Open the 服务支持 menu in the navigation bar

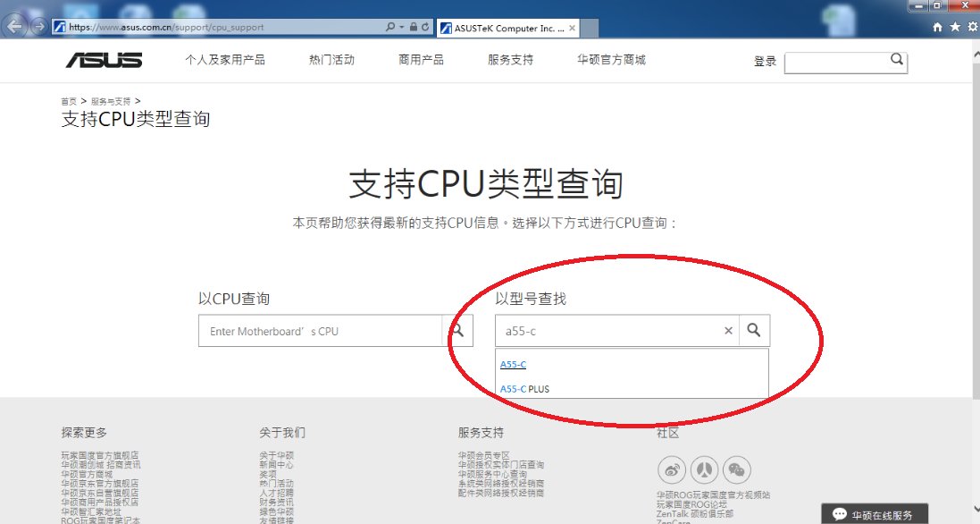pos(510,60)
